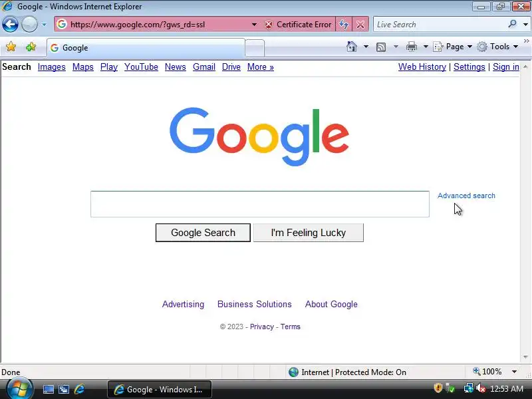Click the Certificate Error shield icon
Viewport: 532px width, 399px height.
pos(269,25)
